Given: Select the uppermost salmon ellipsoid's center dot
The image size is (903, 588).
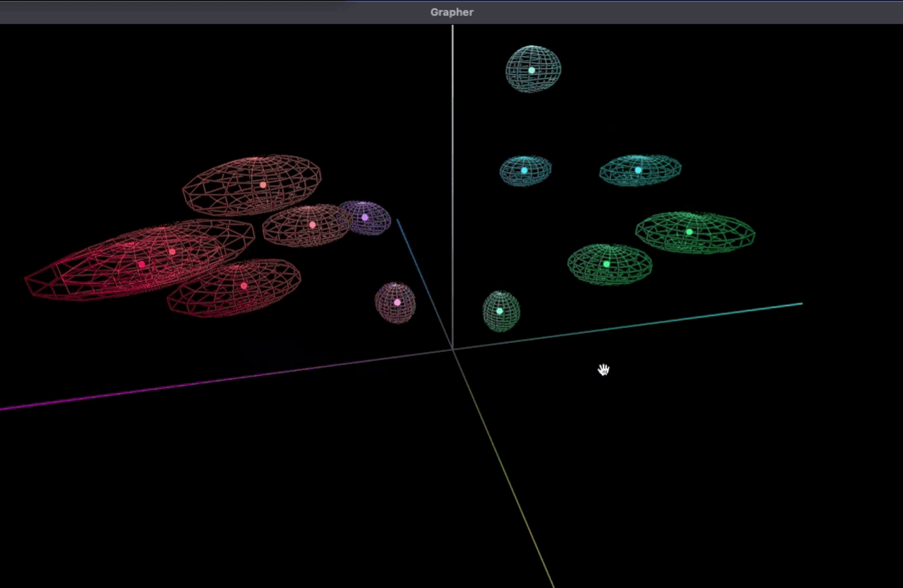Looking at the screenshot, I should [263, 185].
